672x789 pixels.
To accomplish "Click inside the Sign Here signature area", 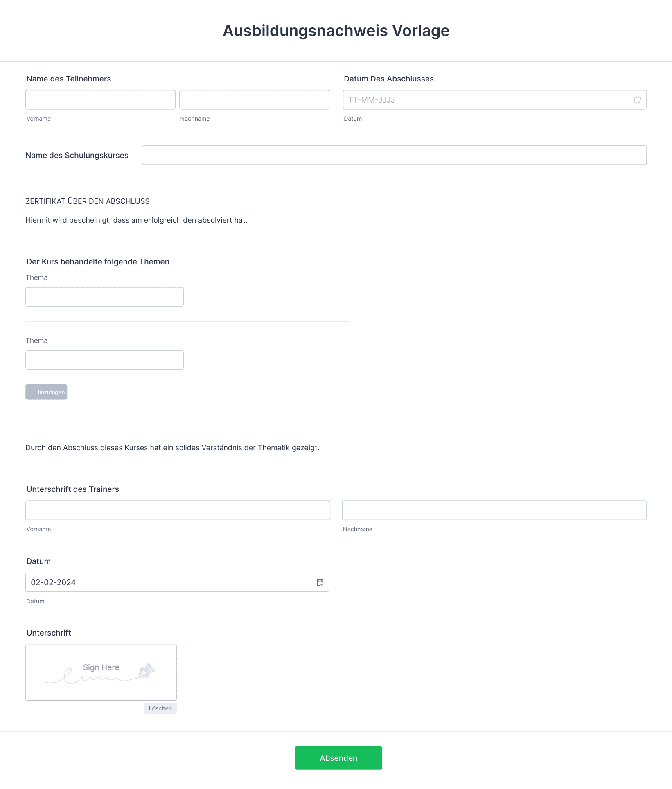I will [x=101, y=672].
